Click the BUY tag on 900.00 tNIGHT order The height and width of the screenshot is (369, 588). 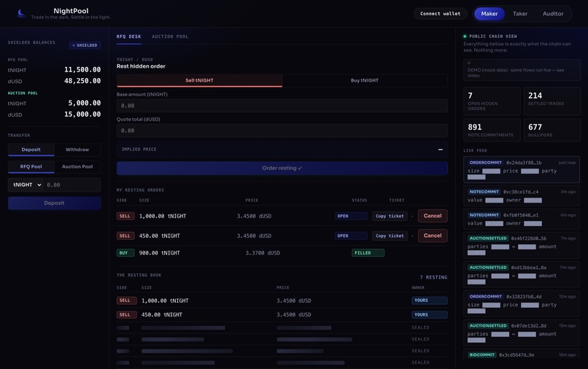(x=125, y=253)
